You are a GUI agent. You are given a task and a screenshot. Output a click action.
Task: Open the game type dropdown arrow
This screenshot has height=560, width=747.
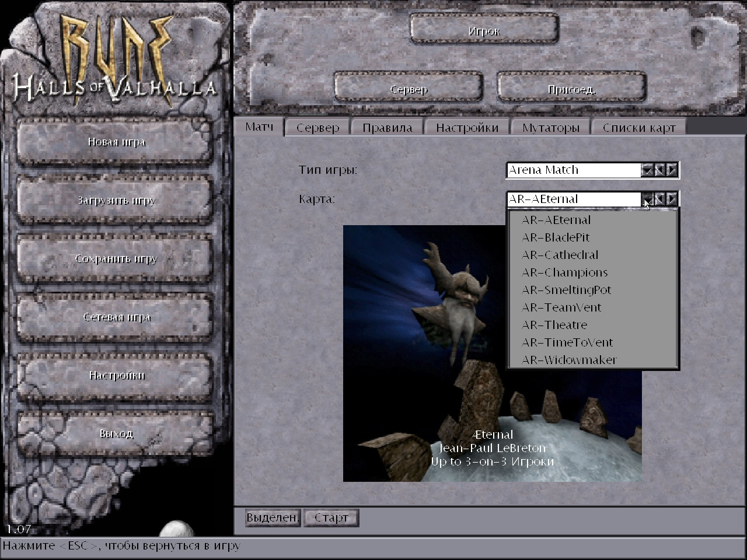[x=647, y=170]
